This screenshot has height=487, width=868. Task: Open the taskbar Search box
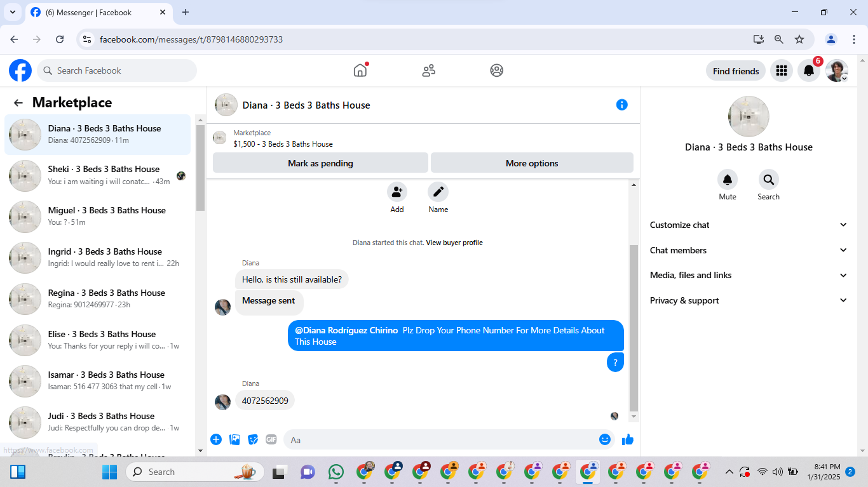(194, 472)
